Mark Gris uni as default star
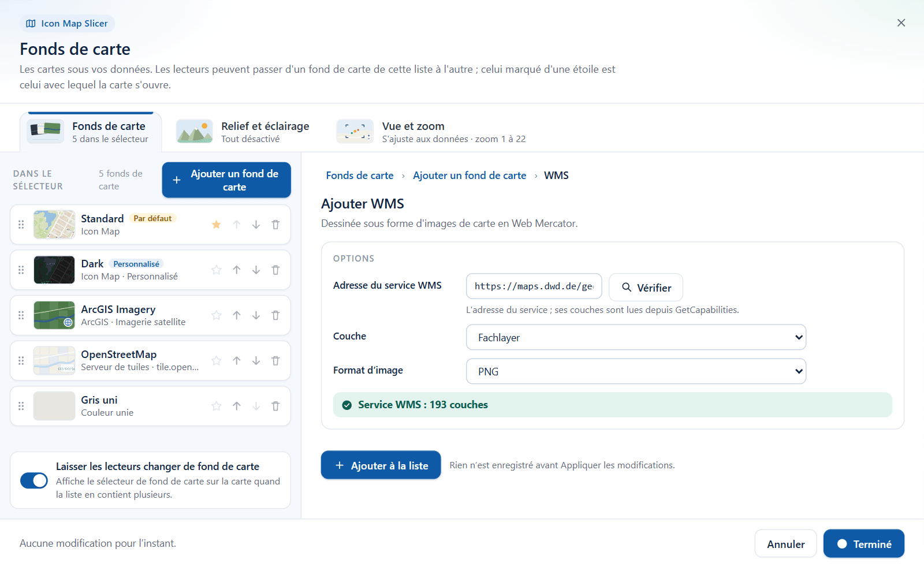The width and height of the screenshot is (924, 567). pos(217,406)
